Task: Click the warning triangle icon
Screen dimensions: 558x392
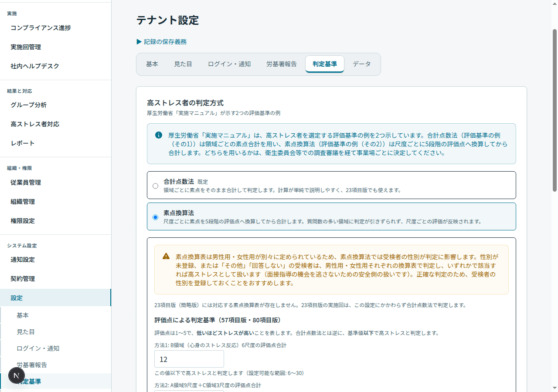Action: [x=166, y=256]
